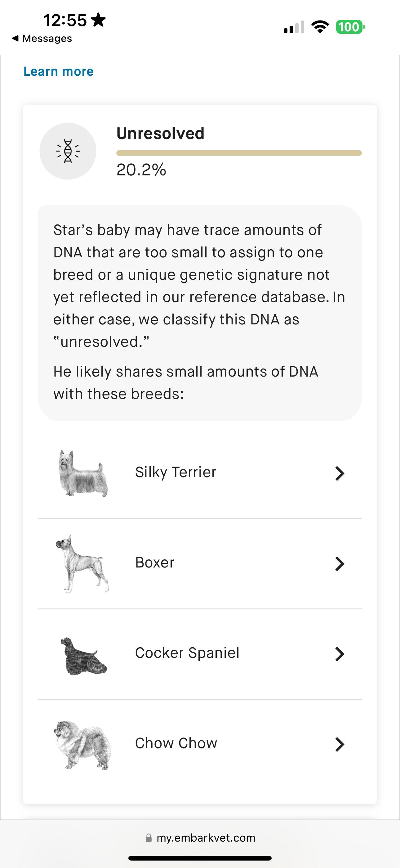Open the Learn more link
The image size is (400, 868).
[59, 71]
